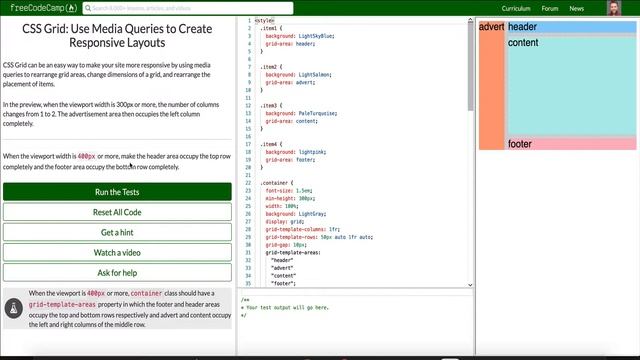
Task: Click the '<style>' line in editor
Action: 264,20
